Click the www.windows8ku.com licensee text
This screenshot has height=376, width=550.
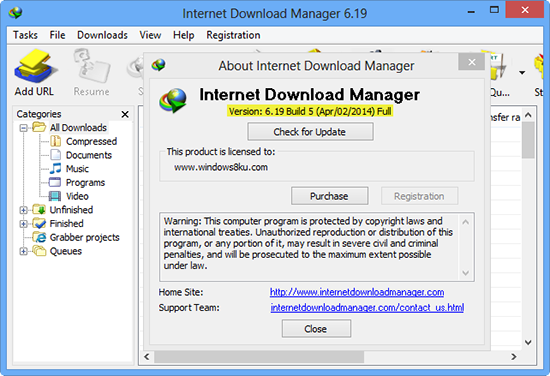pos(221,167)
